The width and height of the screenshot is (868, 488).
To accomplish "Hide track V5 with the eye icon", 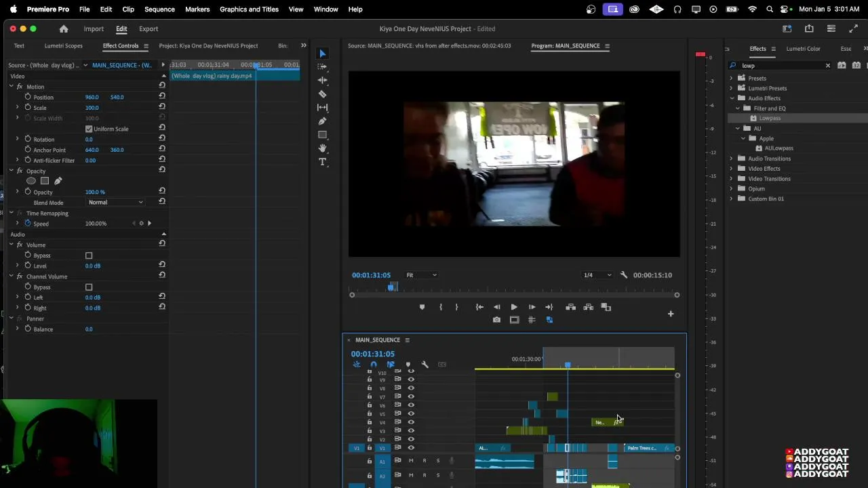I will pyautogui.click(x=411, y=413).
